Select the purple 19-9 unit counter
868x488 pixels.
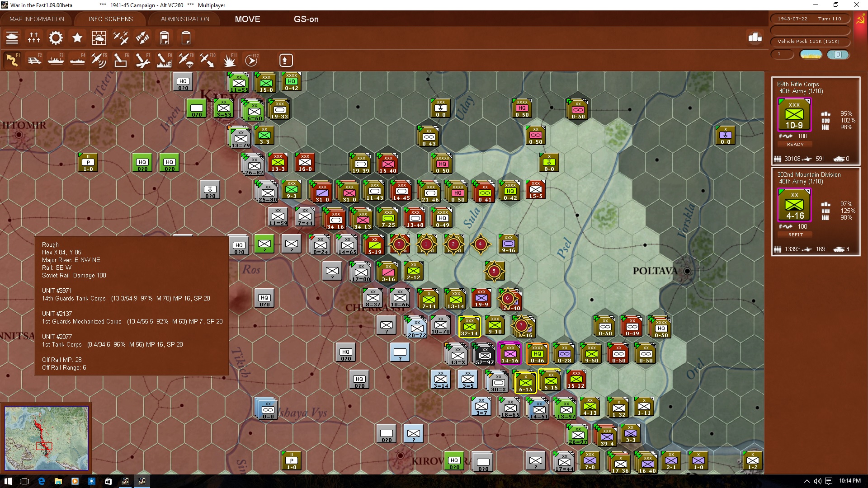[x=481, y=298]
